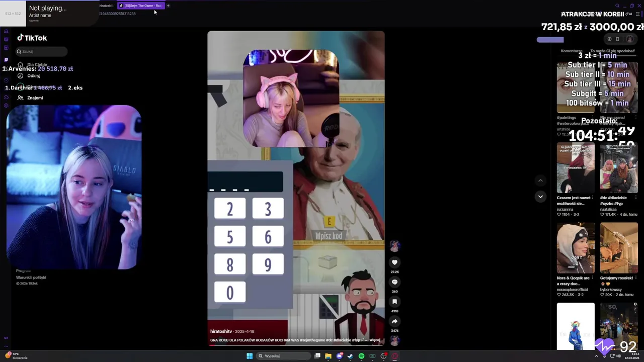
Task: Open the creator avatar above like button
Action: click(x=394, y=246)
